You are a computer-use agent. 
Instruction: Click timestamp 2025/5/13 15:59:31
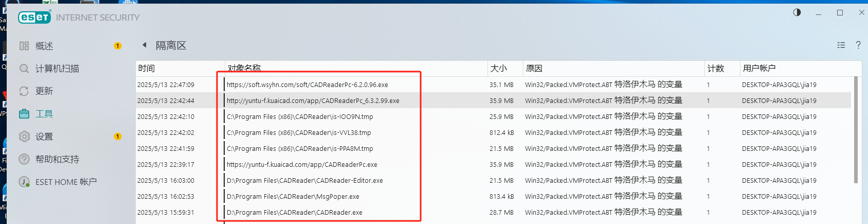(166, 212)
